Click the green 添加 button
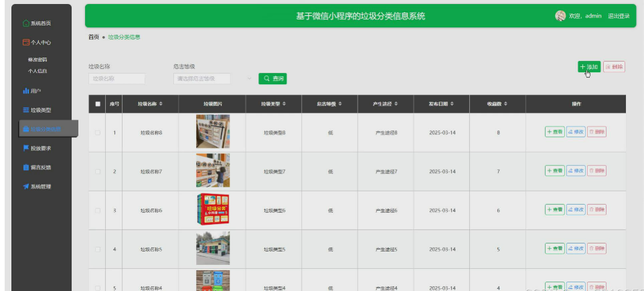The height and width of the screenshot is (291, 644). [589, 67]
